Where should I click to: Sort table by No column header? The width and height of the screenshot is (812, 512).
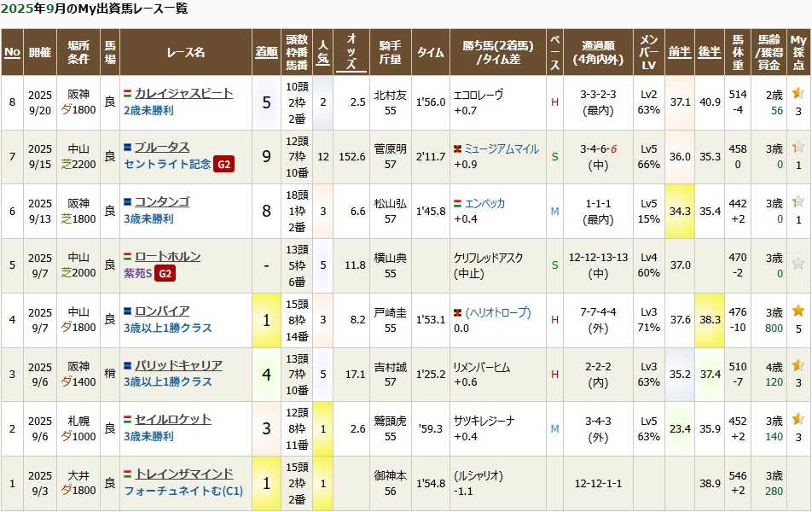click(13, 52)
